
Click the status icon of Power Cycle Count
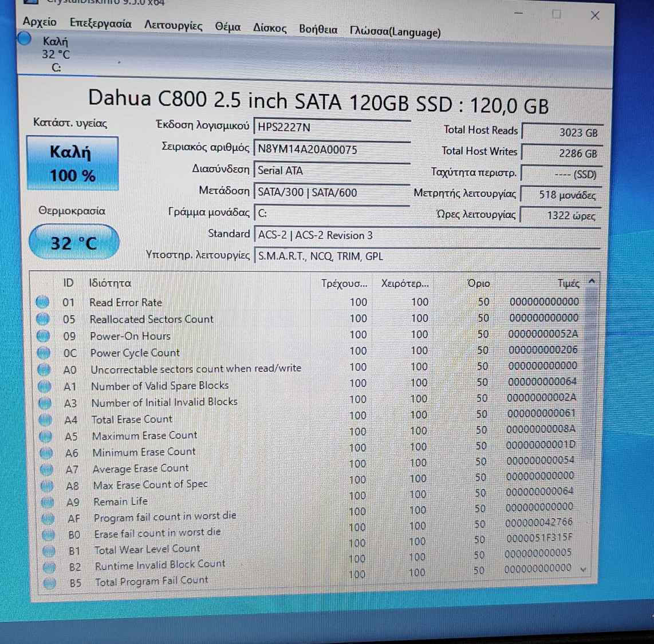point(44,353)
